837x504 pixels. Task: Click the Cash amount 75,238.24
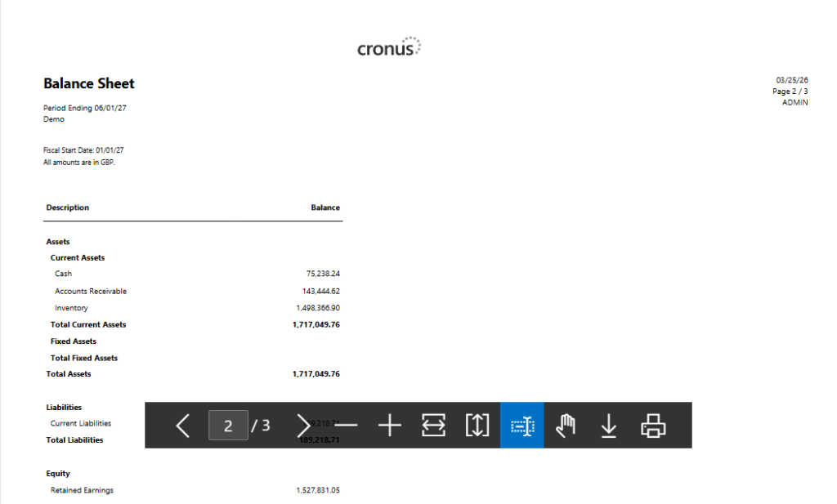pyautogui.click(x=323, y=274)
